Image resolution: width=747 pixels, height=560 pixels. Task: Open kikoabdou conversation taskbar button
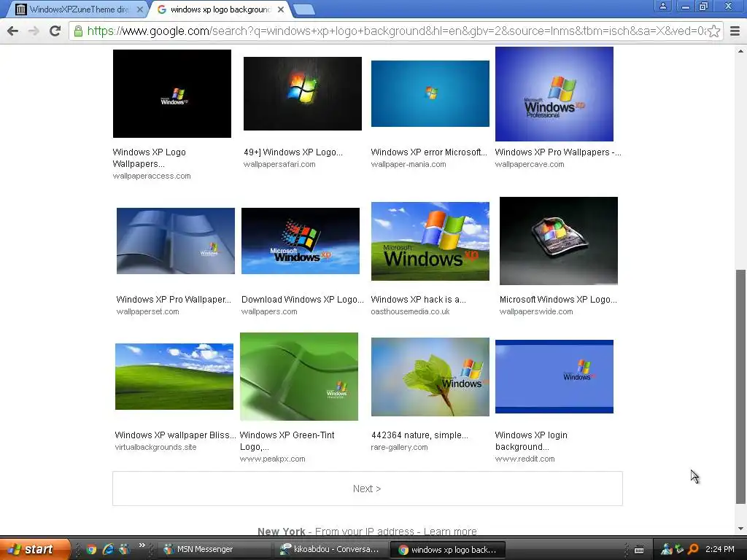click(333, 550)
